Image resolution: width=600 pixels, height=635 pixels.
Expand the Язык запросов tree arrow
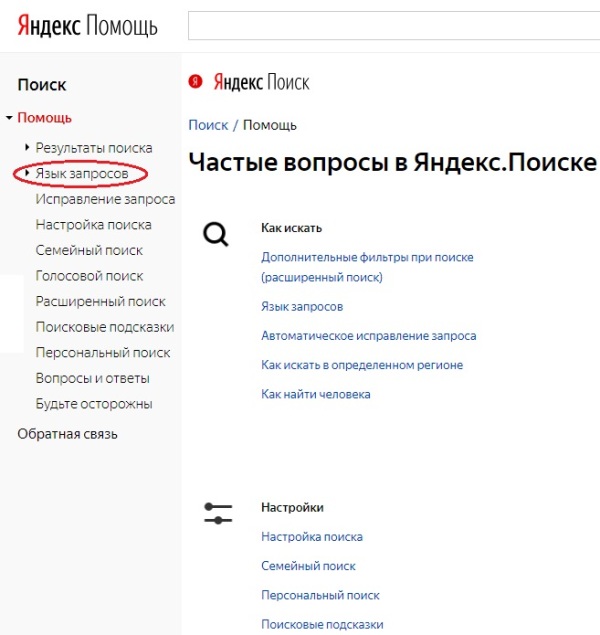pyautogui.click(x=27, y=174)
